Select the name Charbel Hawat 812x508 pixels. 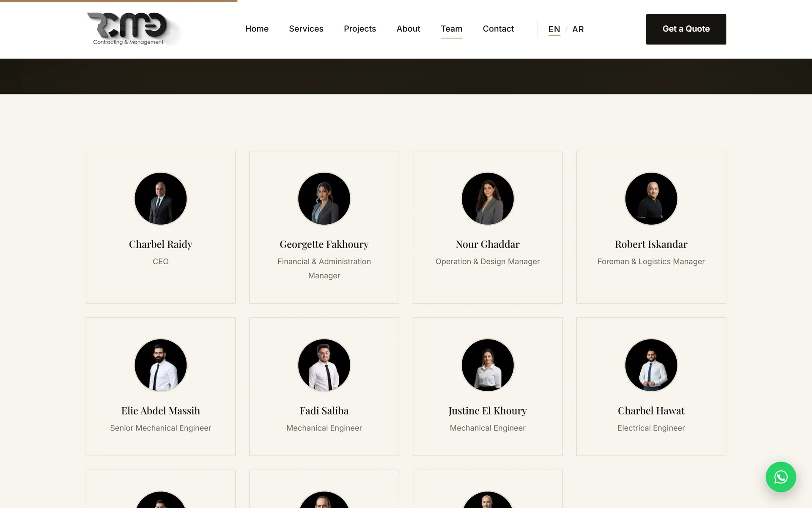[x=651, y=411]
